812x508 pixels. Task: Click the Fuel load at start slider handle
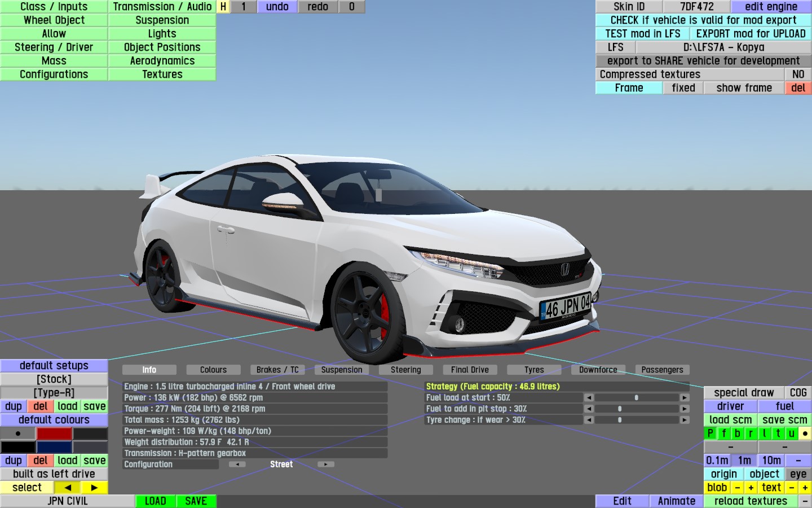(x=637, y=398)
